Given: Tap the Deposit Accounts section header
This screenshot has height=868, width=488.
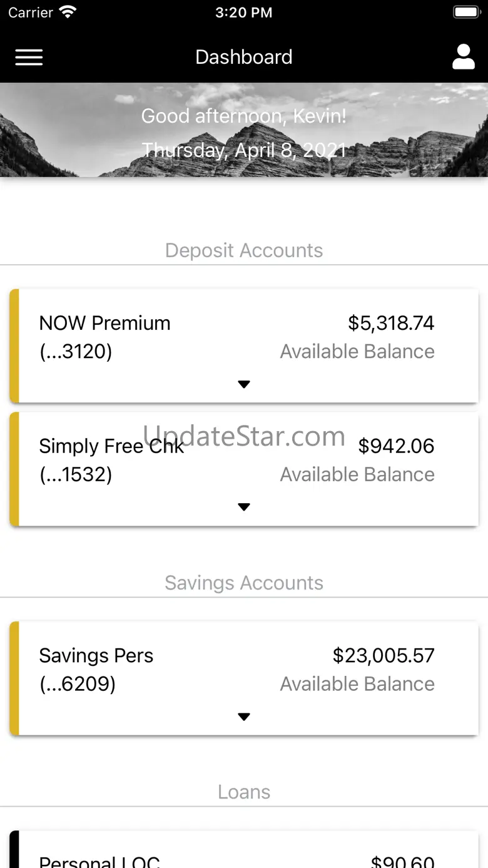Looking at the screenshot, I should 244,250.
